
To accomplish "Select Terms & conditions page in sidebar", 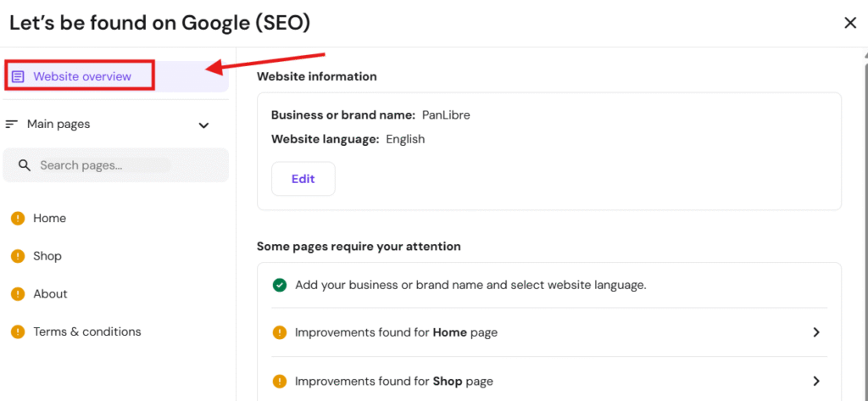I will 87,331.
